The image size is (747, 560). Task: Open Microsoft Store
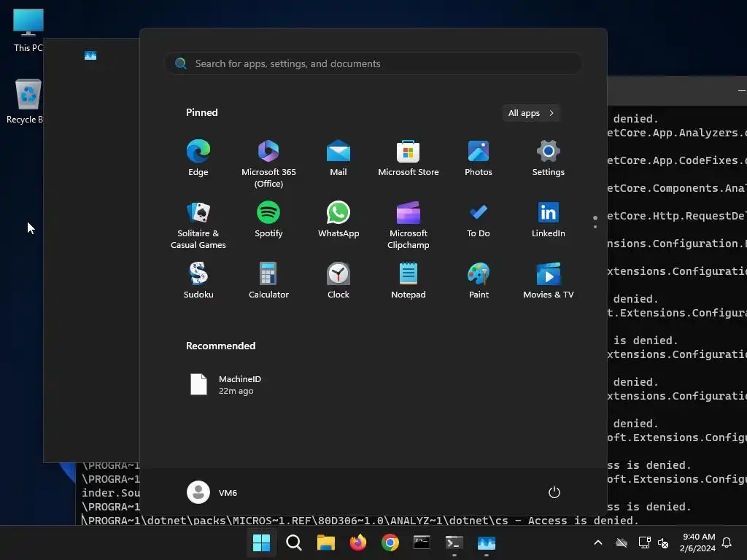pyautogui.click(x=409, y=158)
